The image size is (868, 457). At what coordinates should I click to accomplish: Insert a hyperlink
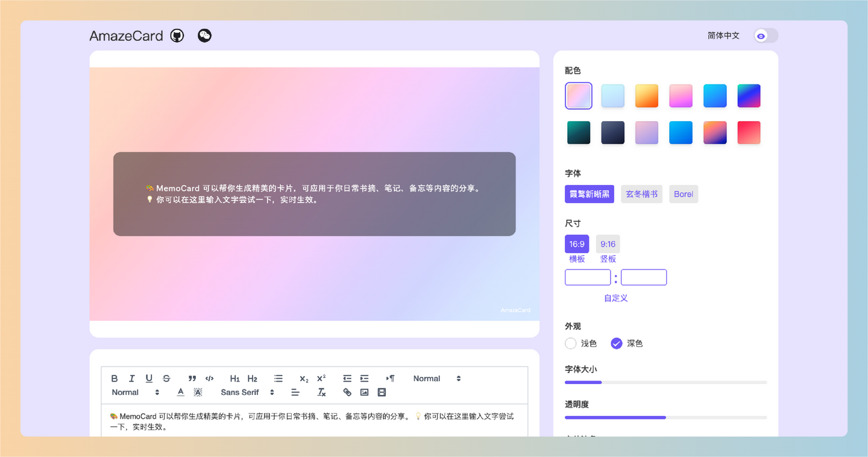coord(347,392)
